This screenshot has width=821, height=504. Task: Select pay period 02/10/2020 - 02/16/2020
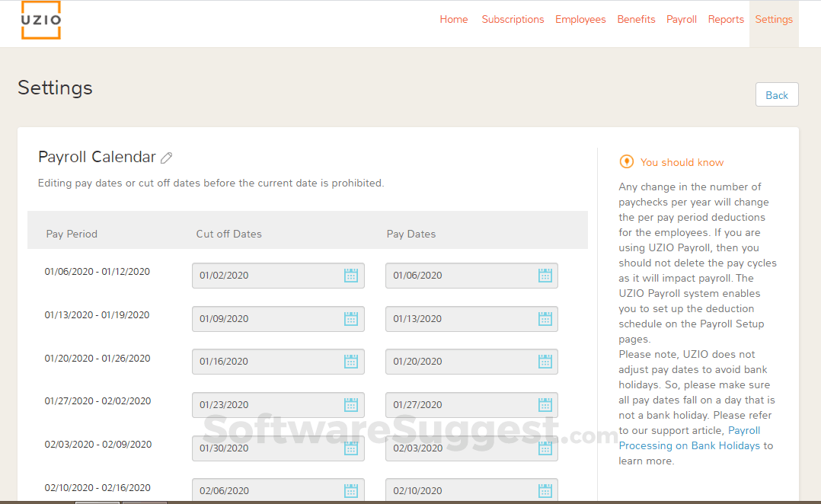97,488
